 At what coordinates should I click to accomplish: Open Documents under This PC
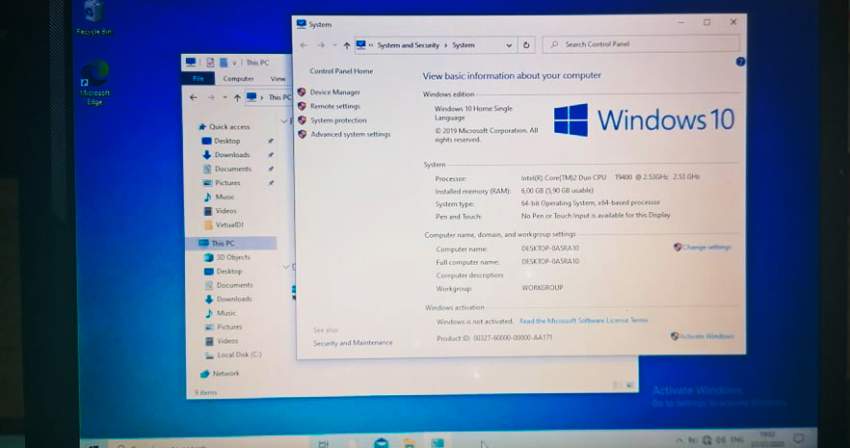coord(234,285)
